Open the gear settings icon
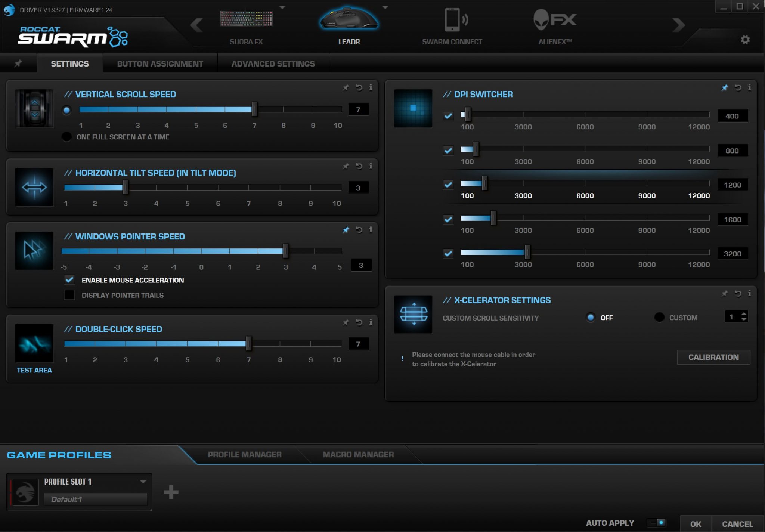 pos(745,40)
